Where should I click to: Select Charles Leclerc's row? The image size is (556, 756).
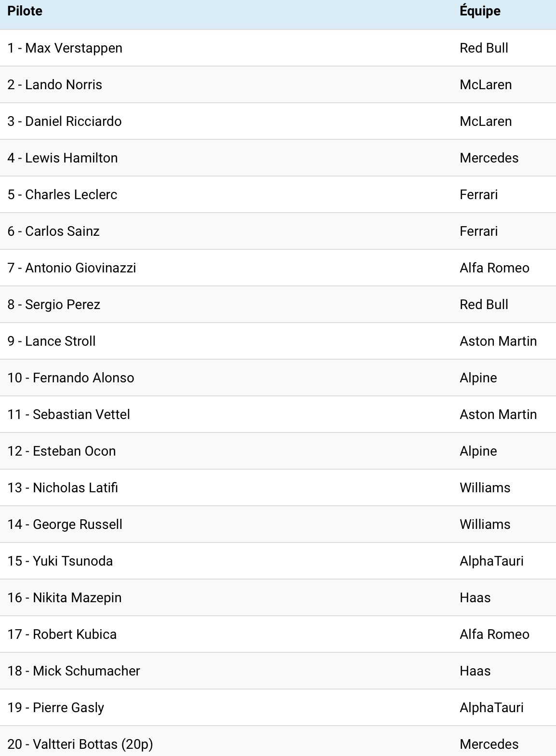coord(63,195)
